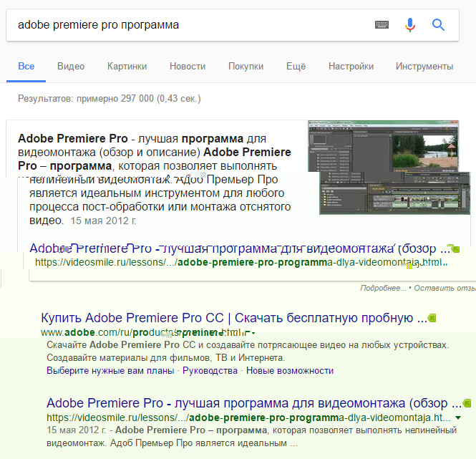
Task: Click the snippet date '15 мая 2012 г.'
Action: click(x=103, y=221)
